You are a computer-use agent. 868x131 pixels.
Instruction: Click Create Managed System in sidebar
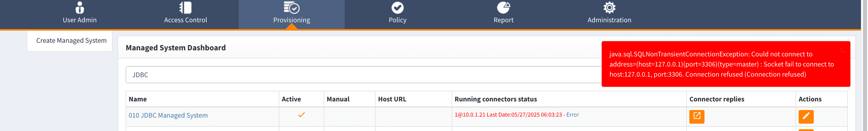click(x=71, y=40)
